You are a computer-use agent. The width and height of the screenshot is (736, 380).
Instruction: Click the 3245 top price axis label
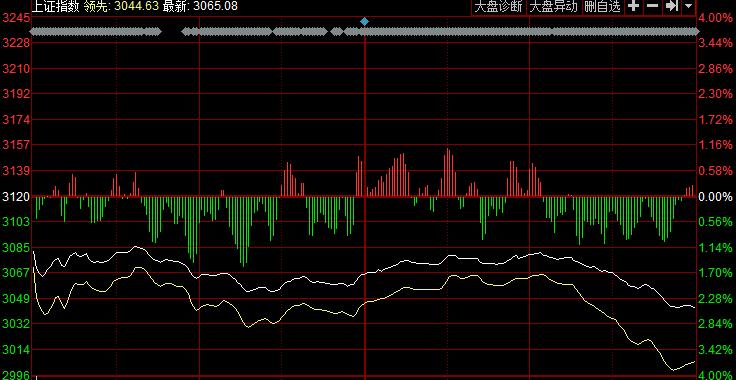click(x=16, y=18)
